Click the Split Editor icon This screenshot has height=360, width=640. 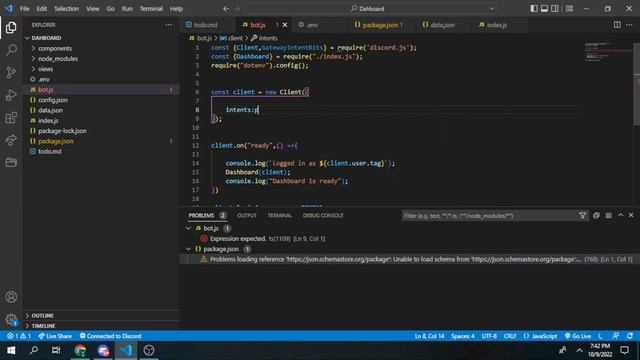coord(617,25)
